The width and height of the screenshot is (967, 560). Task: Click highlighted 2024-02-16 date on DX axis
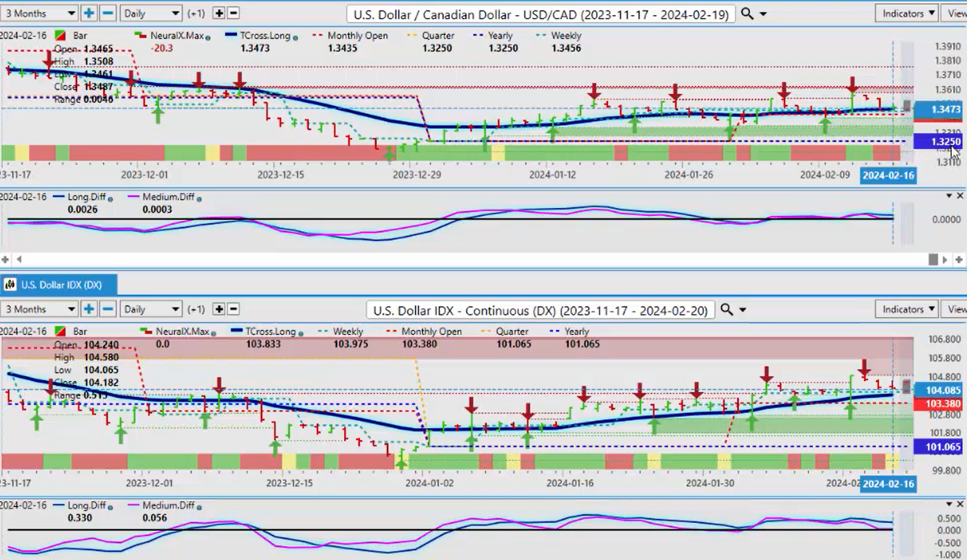pos(888,484)
